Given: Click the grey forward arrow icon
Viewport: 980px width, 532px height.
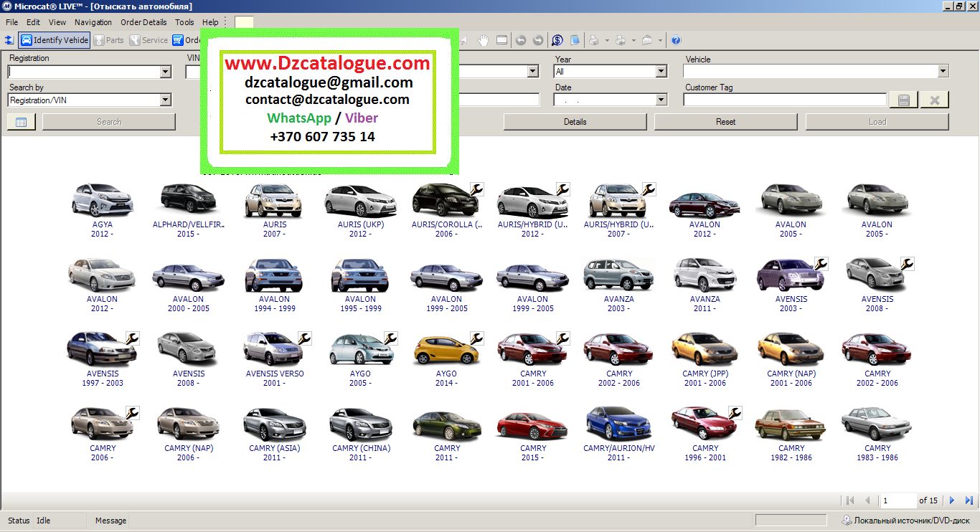Looking at the screenshot, I should 538,40.
